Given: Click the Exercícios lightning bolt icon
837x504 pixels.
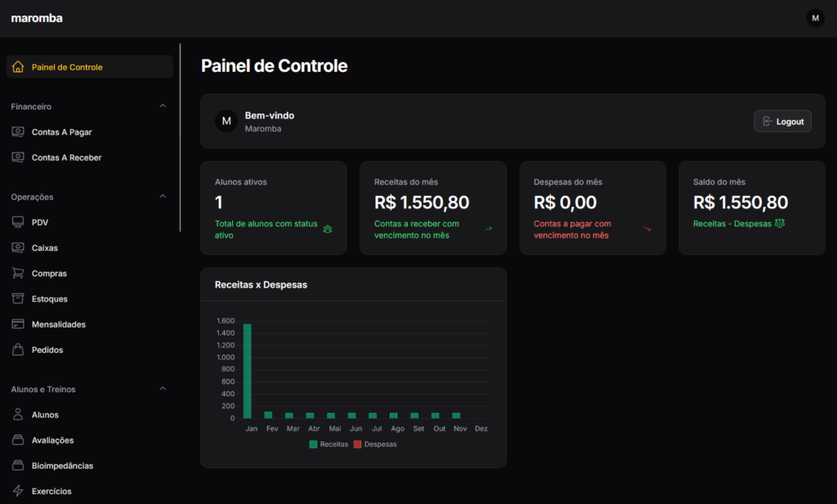Looking at the screenshot, I should [18, 491].
